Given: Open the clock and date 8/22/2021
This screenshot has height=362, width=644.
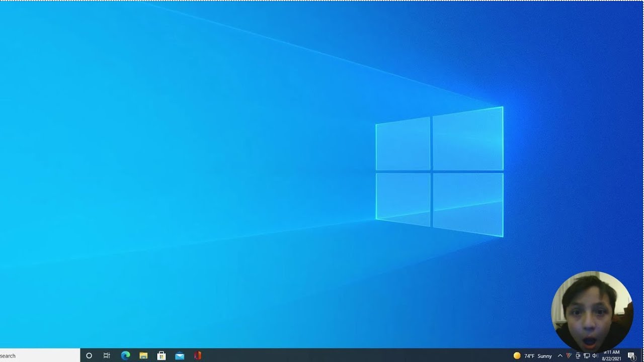Looking at the screenshot, I should [x=611, y=355].
